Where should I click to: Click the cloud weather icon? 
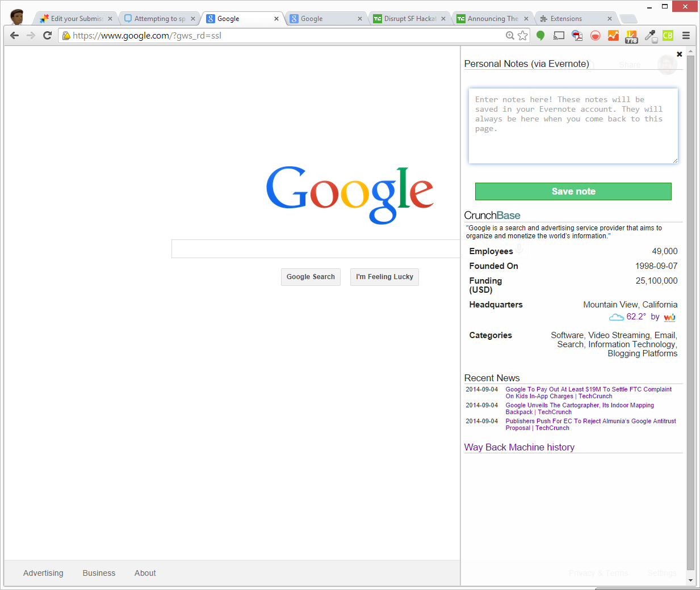(x=617, y=317)
